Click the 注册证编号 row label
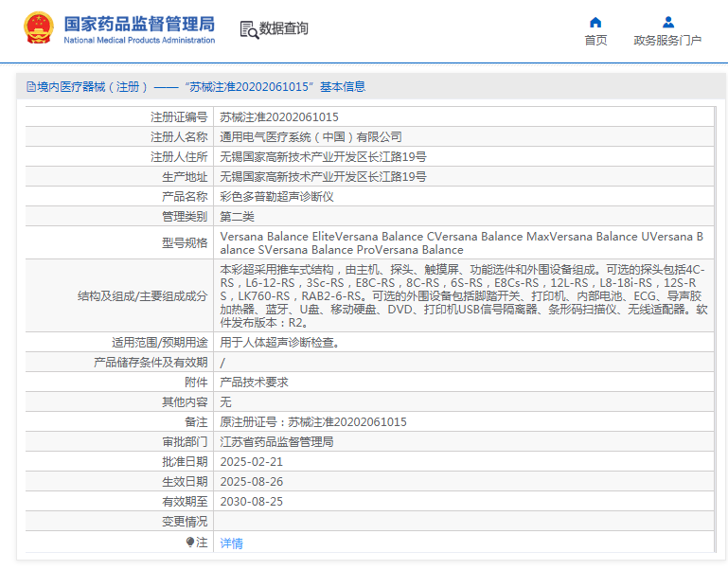This screenshot has width=728, height=570. (x=179, y=117)
